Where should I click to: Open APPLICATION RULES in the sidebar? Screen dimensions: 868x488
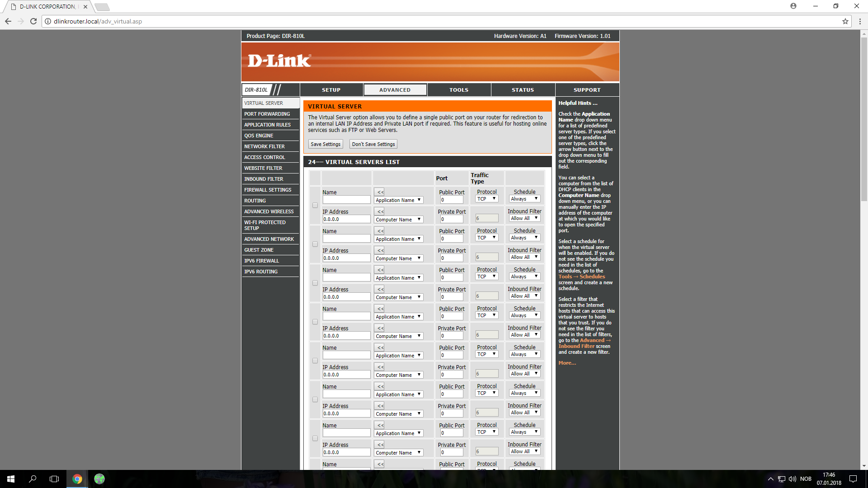270,125
